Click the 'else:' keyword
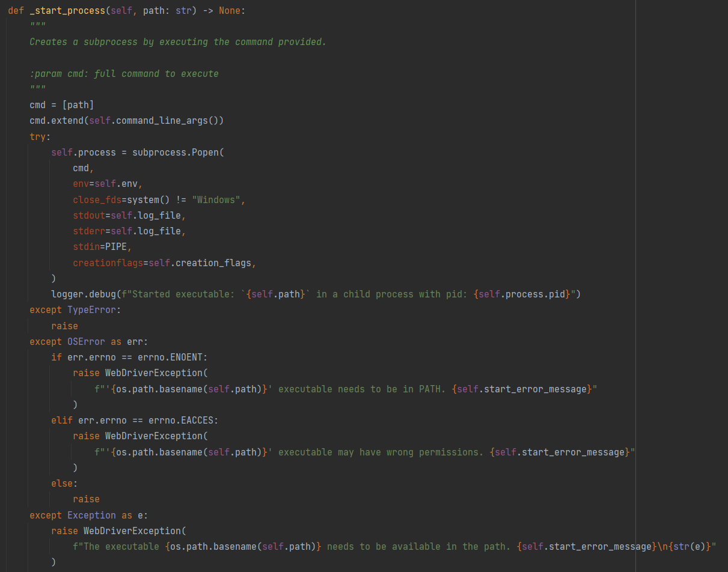This screenshot has width=728, height=572. pyautogui.click(x=64, y=483)
